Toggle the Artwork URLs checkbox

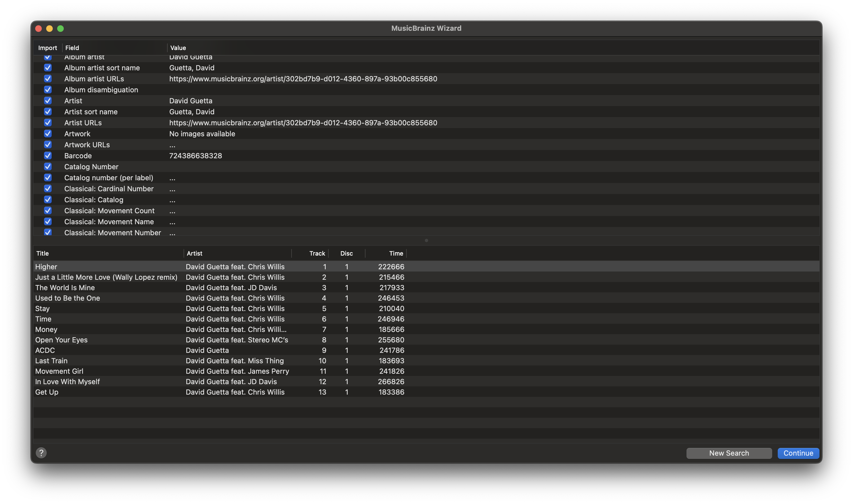pos(48,145)
